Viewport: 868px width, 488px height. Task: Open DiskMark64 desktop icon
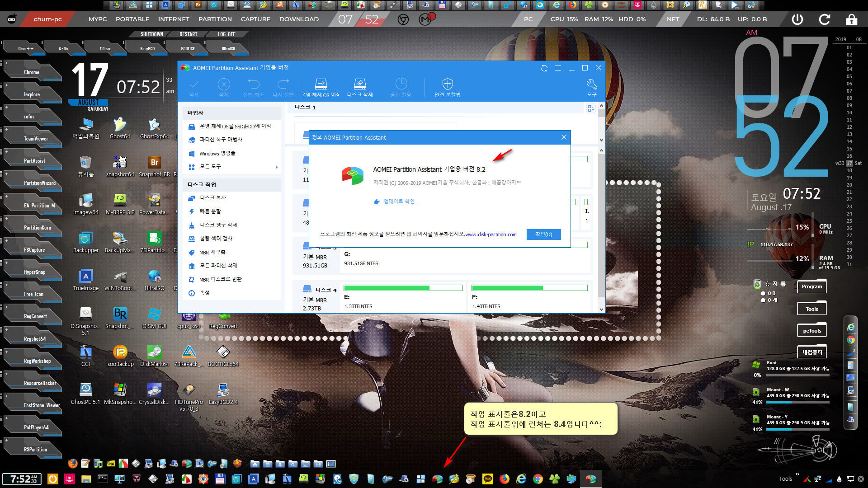click(x=154, y=356)
